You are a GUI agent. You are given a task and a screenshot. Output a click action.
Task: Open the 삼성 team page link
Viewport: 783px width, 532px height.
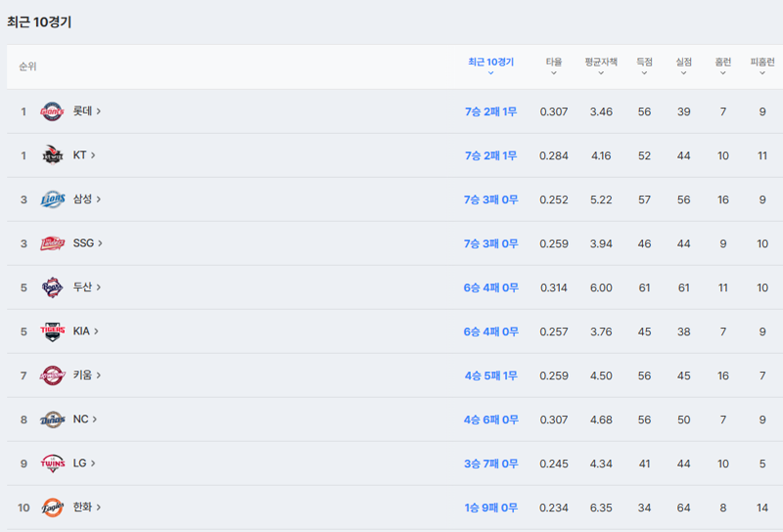coord(87,199)
